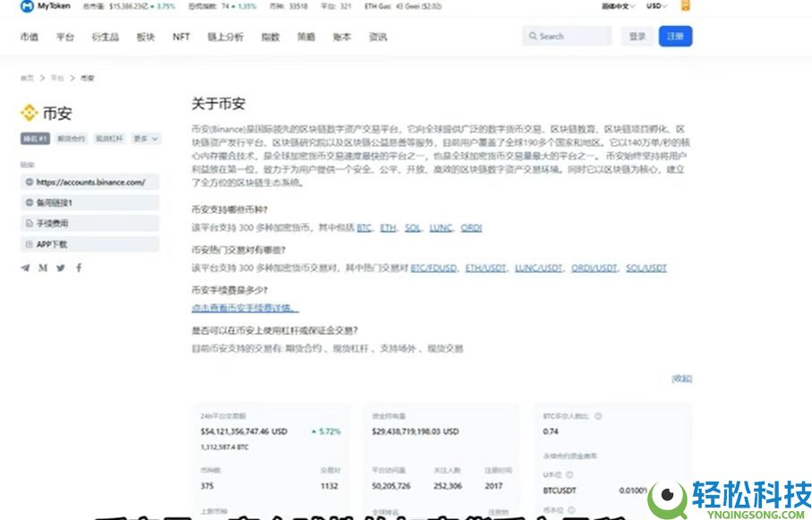Click the holdings value $29,438,719,198.03 USD

point(415,431)
